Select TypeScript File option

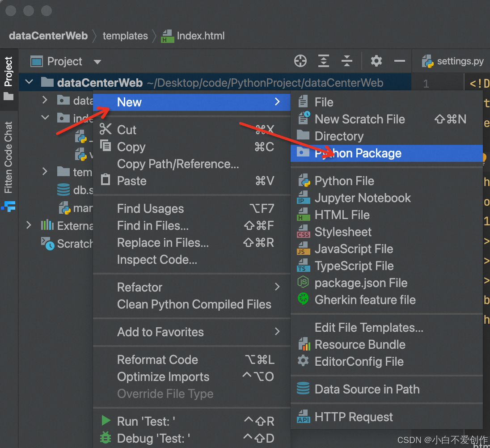pyautogui.click(x=387, y=266)
